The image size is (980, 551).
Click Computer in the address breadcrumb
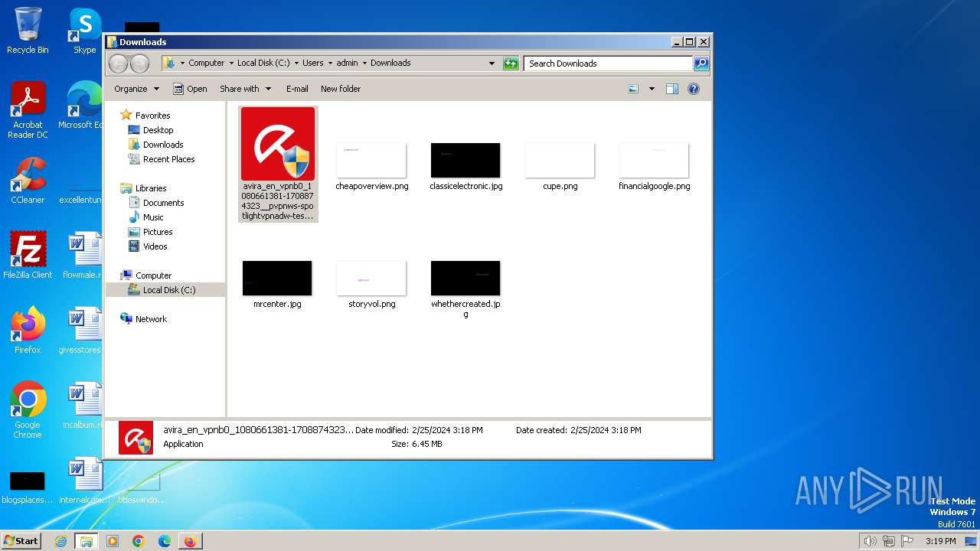pyautogui.click(x=206, y=64)
